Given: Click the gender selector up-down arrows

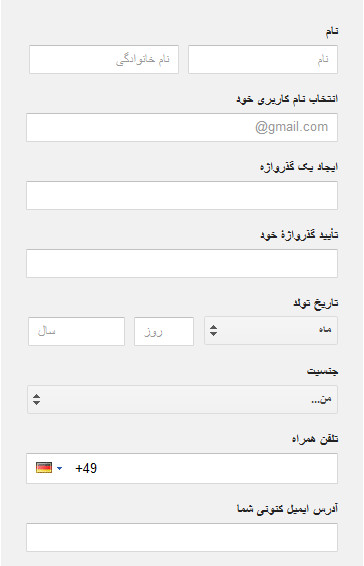Looking at the screenshot, I should (x=36, y=399).
